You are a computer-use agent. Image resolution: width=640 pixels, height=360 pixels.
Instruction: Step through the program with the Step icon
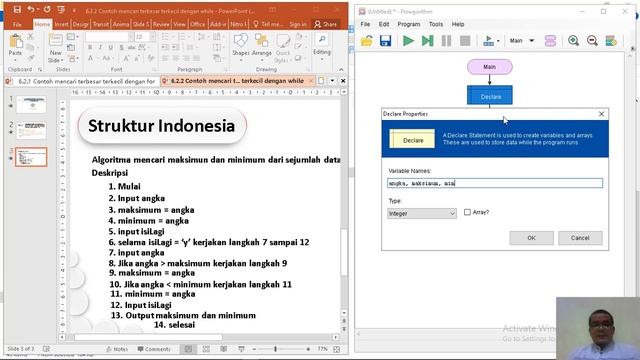click(x=427, y=41)
